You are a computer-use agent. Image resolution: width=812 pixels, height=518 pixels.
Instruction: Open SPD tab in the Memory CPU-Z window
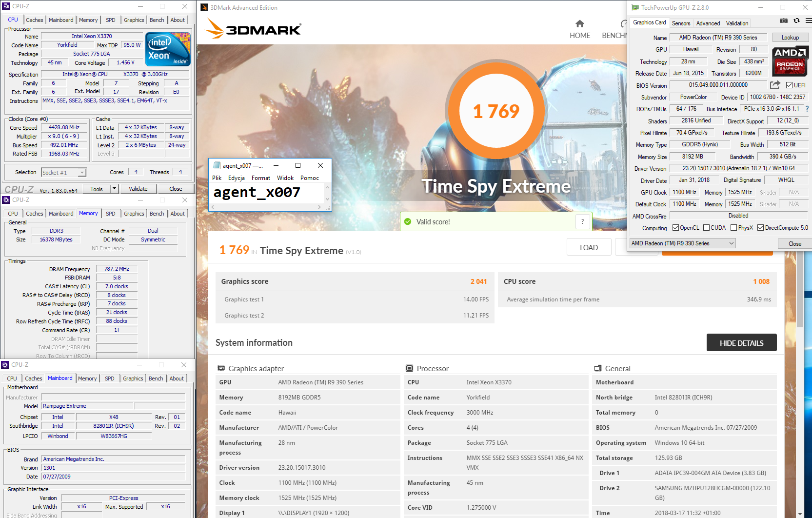111,214
